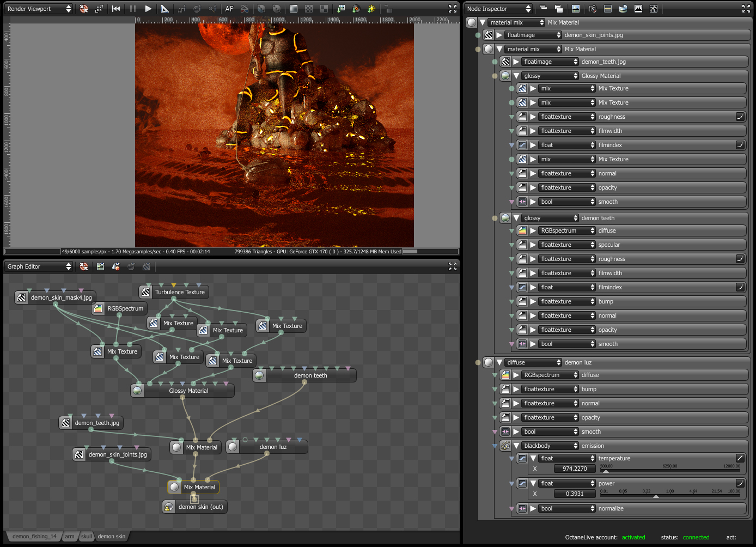
Task: Switch to the skull tab
Action: click(87, 537)
